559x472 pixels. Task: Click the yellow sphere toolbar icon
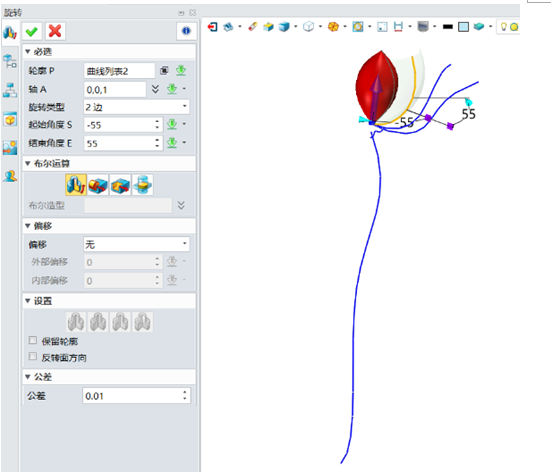click(x=514, y=27)
